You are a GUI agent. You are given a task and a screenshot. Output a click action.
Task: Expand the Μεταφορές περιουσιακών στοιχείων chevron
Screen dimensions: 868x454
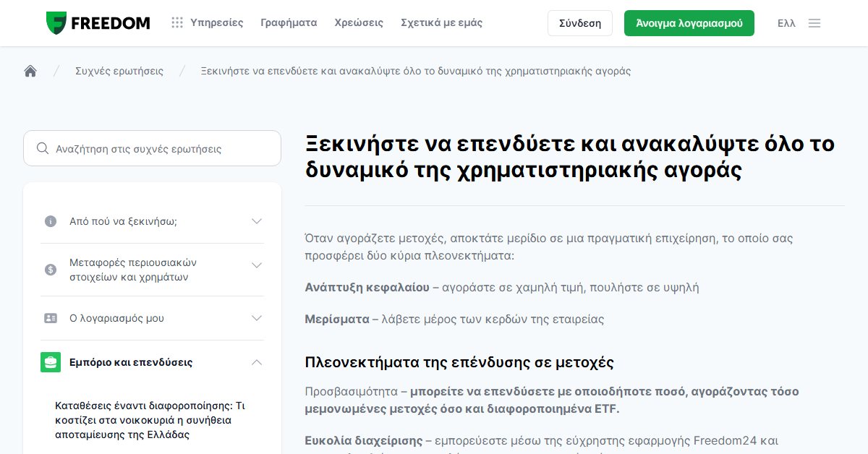pyautogui.click(x=257, y=265)
